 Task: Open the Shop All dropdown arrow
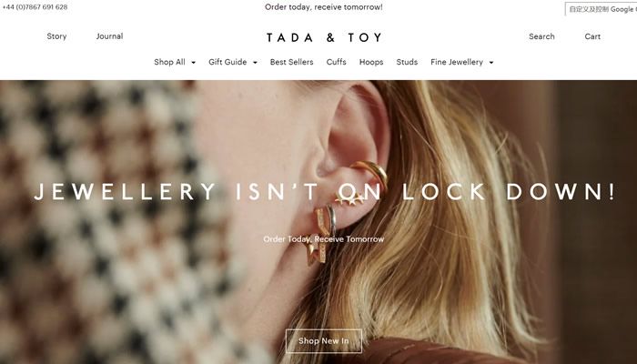(x=193, y=63)
